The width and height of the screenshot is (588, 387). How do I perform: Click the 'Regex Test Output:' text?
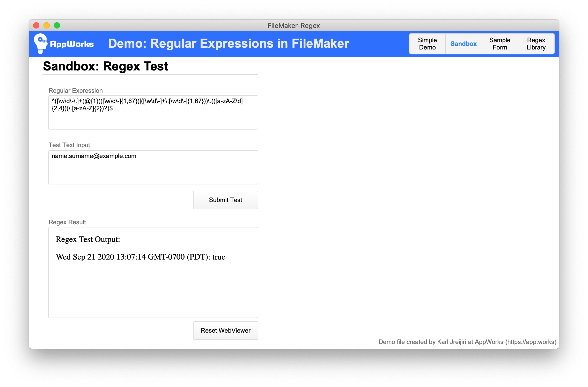coord(88,239)
